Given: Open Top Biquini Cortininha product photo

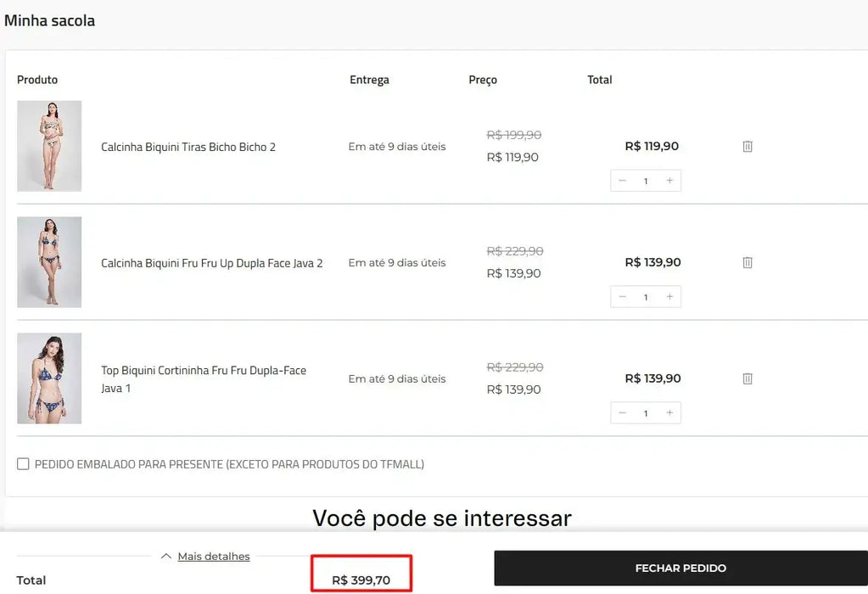Looking at the screenshot, I should (49, 378).
